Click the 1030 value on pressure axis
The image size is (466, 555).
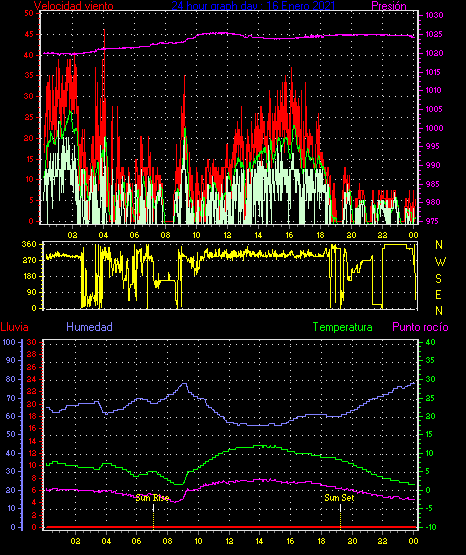point(434,15)
